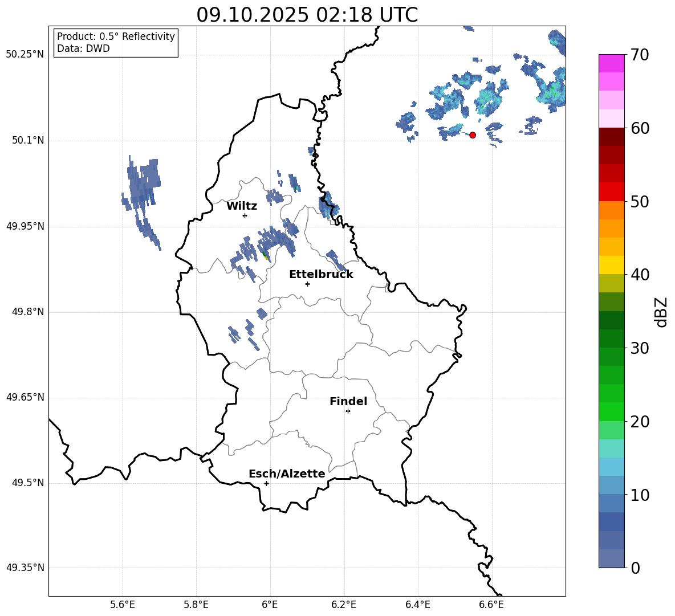
Task: Click the Esch/Alzette station cross marker
Action: click(x=266, y=483)
